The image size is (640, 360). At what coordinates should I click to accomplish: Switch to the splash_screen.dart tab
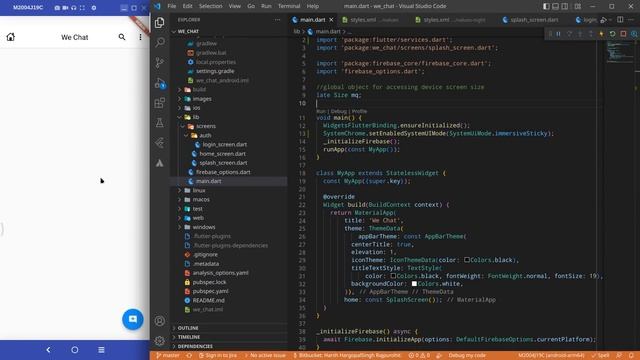(x=530, y=20)
